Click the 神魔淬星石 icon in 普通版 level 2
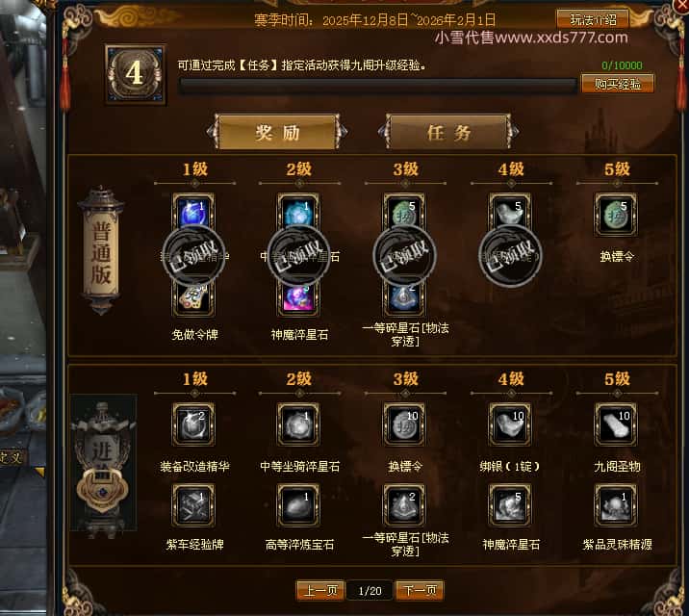Viewport: 689px width, 616px height. pos(298,298)
